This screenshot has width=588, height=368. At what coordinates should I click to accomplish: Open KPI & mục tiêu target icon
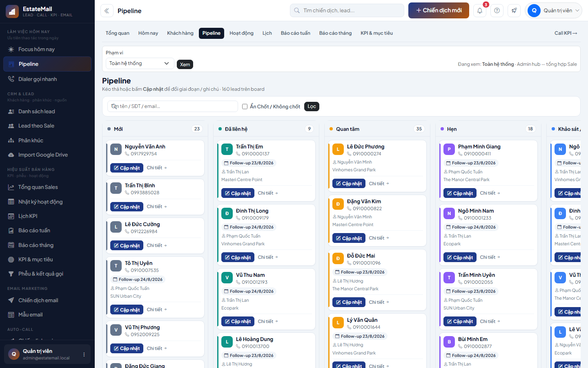tap(11, 260)
